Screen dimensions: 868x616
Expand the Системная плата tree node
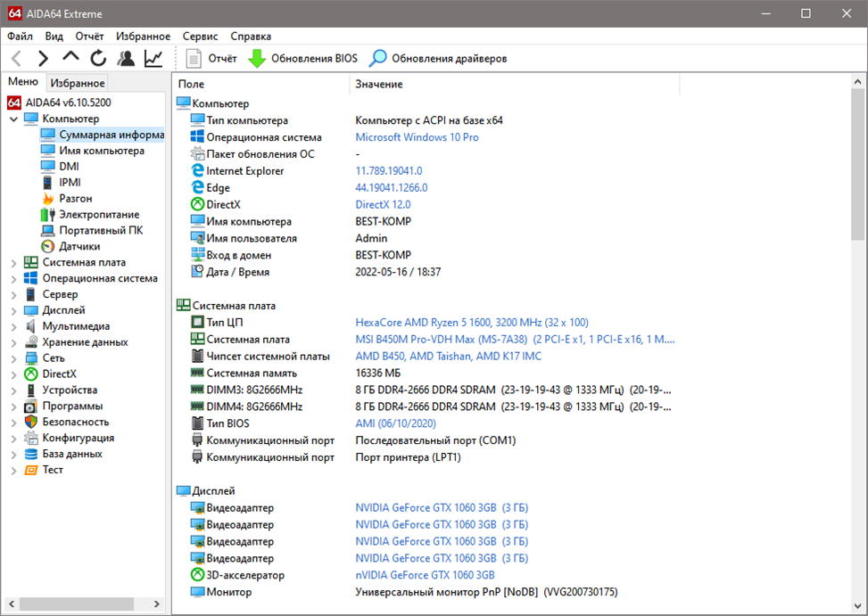(14, 263)
